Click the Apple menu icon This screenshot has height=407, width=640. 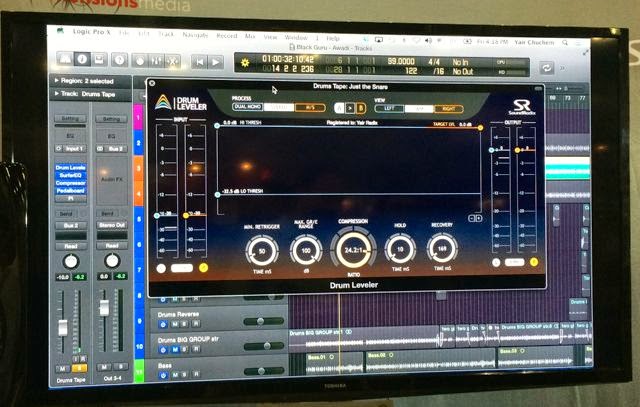pyautogui.click(x=60, y=30)
